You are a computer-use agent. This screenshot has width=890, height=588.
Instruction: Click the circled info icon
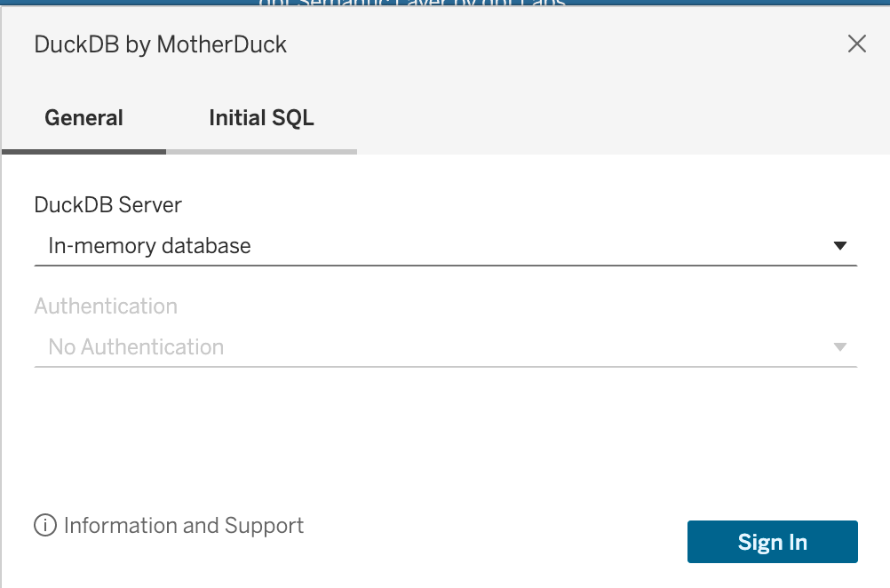pos(45,526)
